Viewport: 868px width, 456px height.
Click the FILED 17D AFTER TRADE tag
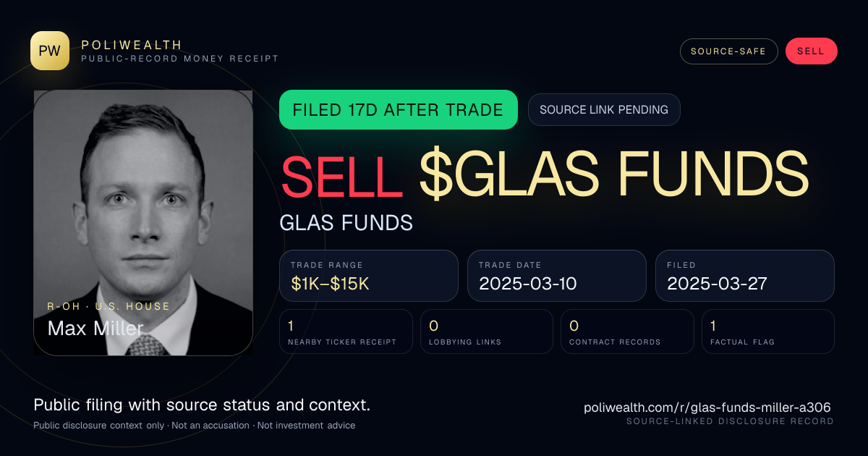pyautogui.click(x=399, y=110)
